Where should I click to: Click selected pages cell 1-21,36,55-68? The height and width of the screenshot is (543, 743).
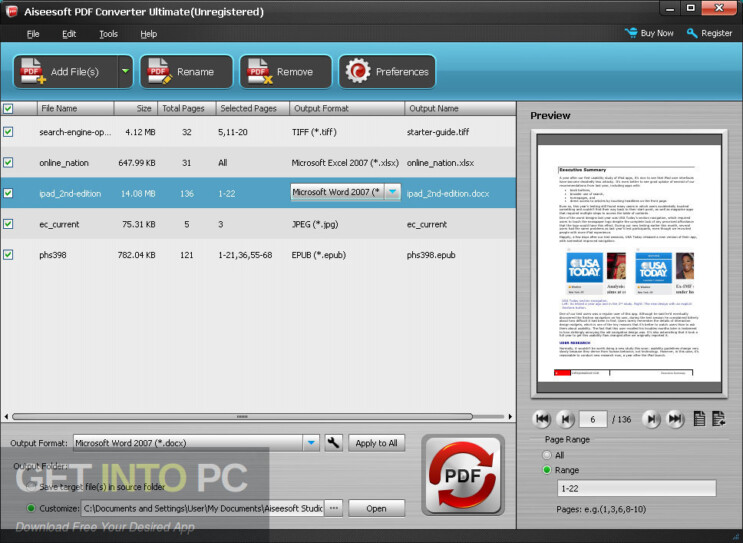(245, 255)
